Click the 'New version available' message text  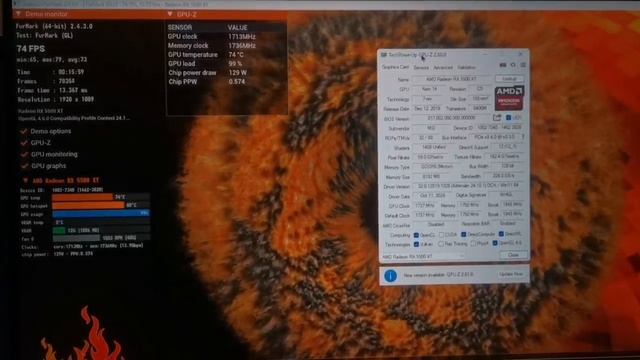click(439, 275)
